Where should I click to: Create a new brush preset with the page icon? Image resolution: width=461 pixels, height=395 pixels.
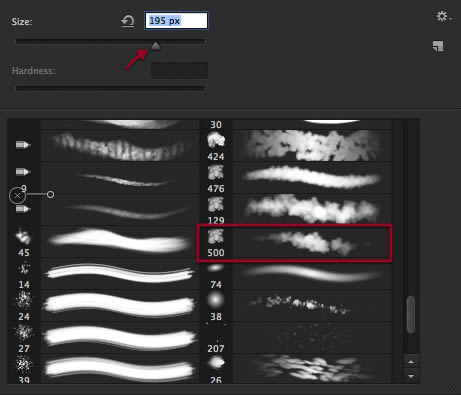tap(438, 46)
